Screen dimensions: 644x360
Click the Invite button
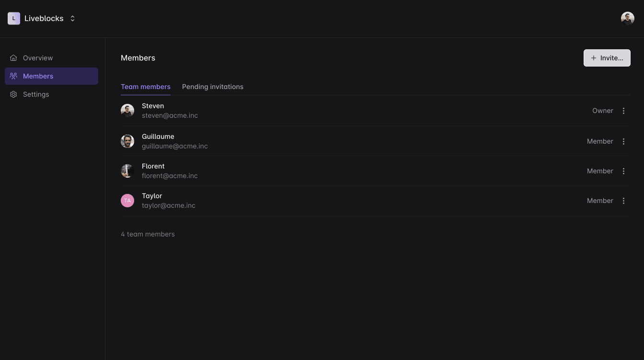tap(607, 58)
